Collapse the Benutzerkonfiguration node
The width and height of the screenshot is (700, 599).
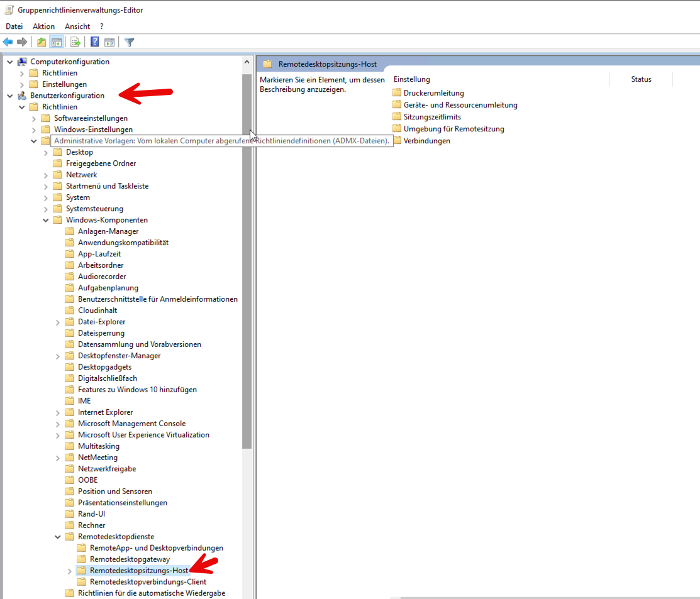10,96
